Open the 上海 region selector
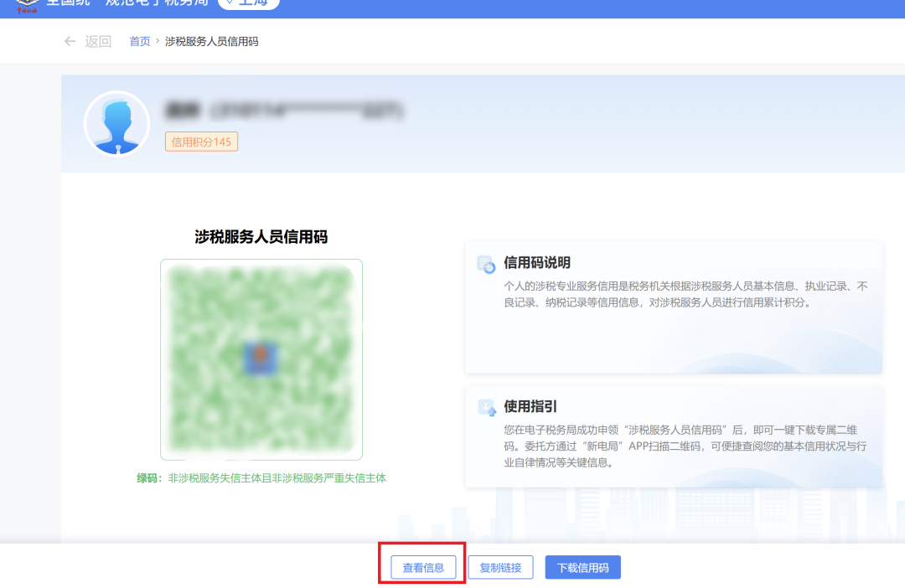This screenshot has height=588, width=905. tap(249, 4)
